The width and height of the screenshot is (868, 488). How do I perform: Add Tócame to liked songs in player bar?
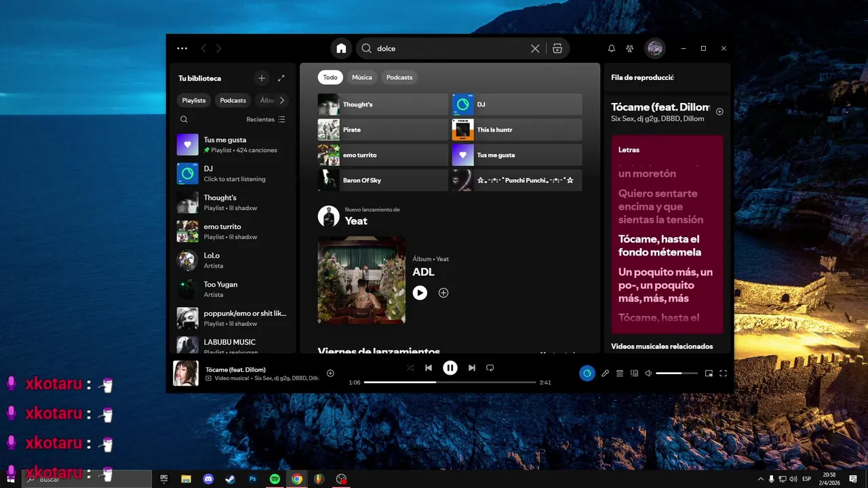coord(330,373)
